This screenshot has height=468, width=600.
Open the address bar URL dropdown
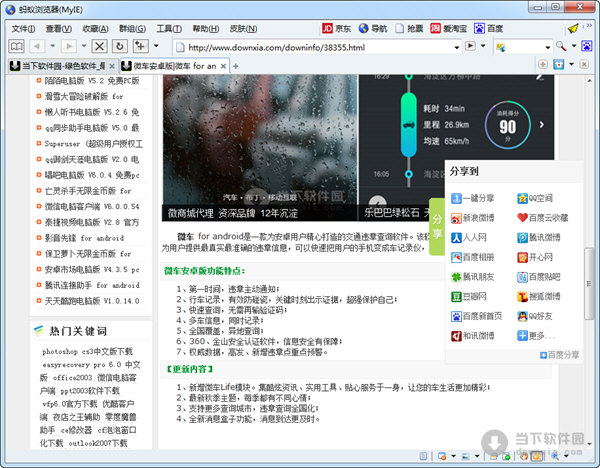pos(457,47)
